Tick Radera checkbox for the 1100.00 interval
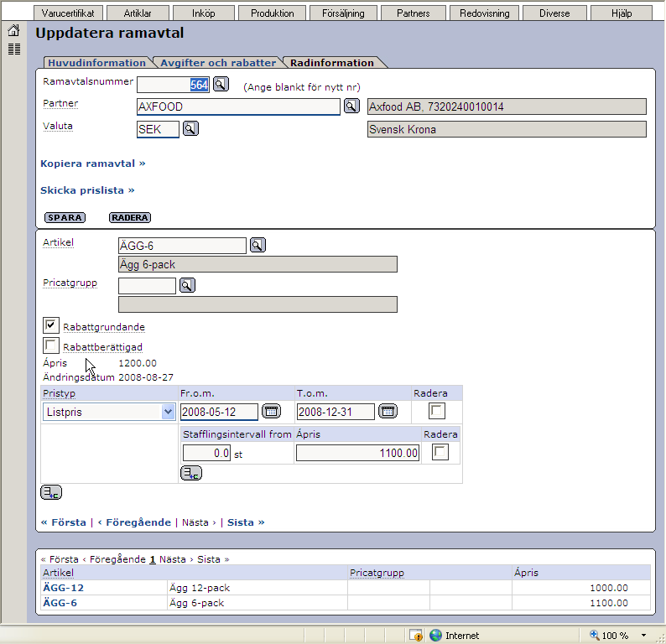Image resolution: width=666 pixels, height=644 pixels. click(440, 452)
